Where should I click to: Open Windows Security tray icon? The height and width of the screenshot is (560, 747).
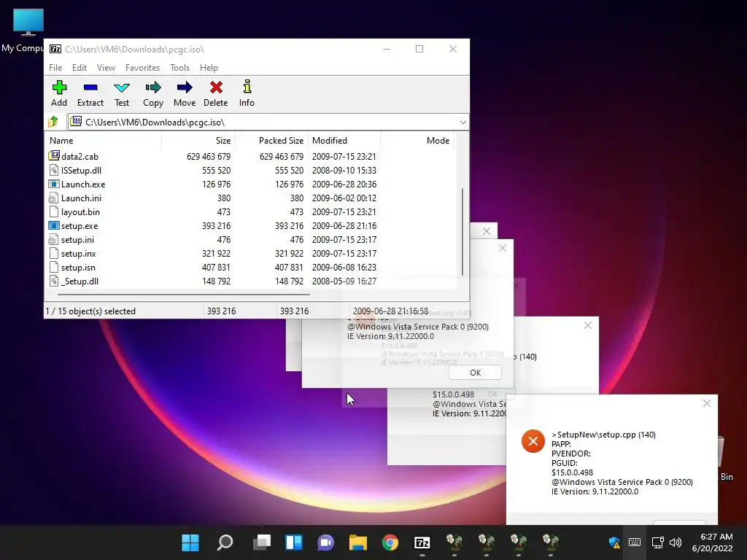pyautogui.click(x=614, y=542)
